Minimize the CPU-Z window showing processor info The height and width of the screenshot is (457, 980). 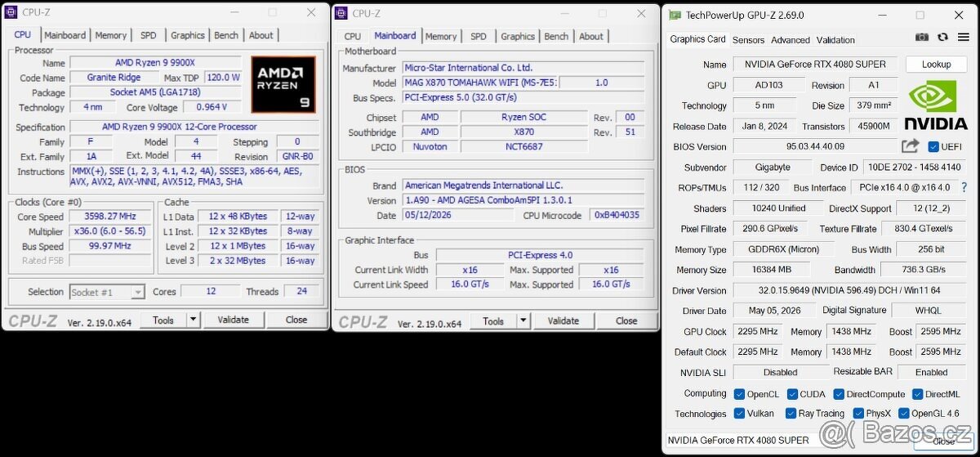235,12
